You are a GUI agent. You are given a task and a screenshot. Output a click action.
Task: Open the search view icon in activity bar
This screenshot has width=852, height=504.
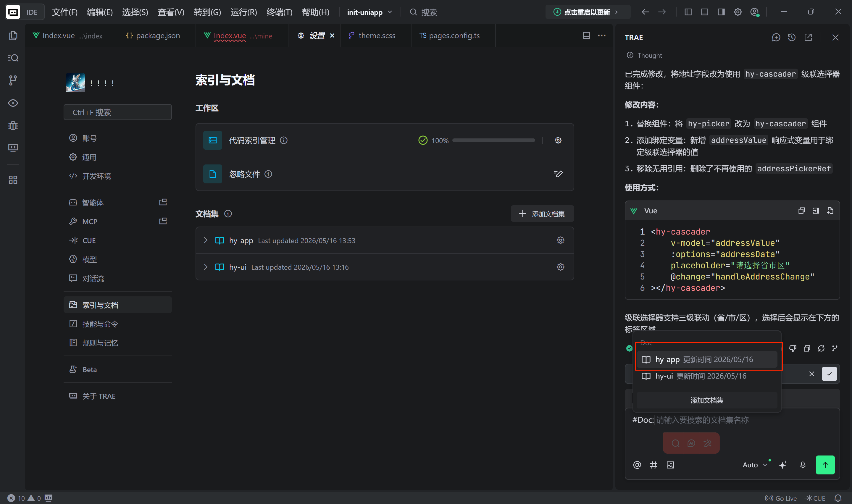coord(13,58)
